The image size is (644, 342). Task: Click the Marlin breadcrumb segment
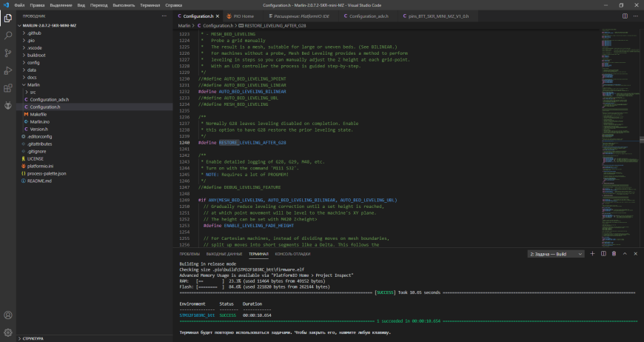pyautogui.click(x=184, y=25)
